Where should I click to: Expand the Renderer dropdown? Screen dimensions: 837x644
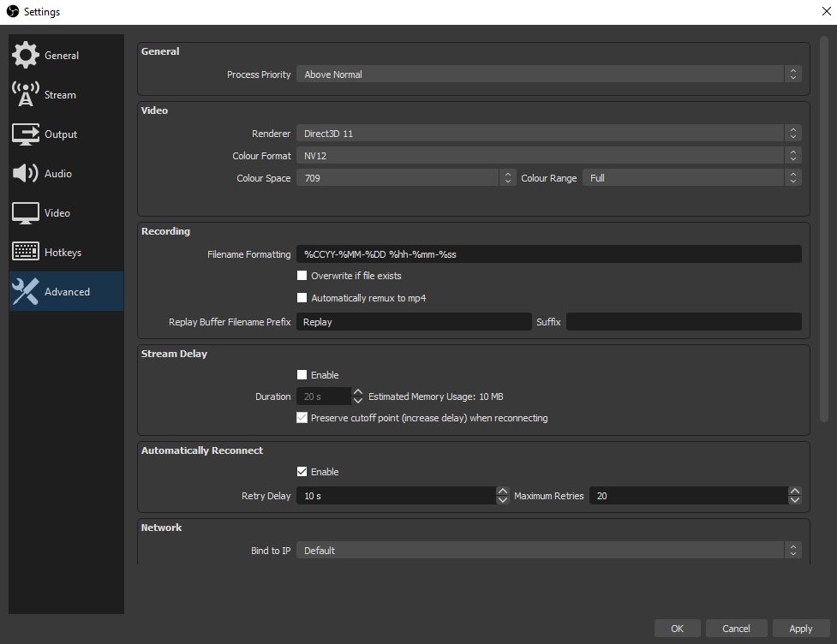click(x=548, y=134)
